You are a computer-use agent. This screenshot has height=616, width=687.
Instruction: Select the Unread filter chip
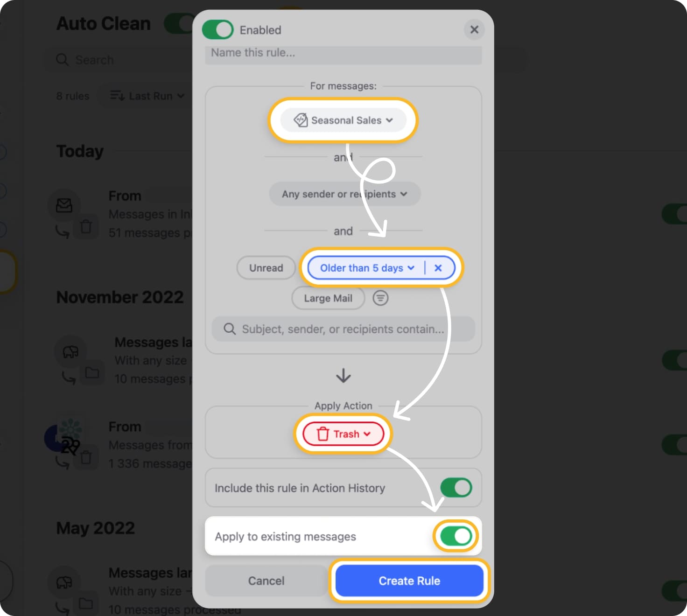pyautogui.click(x=266, y=268)
